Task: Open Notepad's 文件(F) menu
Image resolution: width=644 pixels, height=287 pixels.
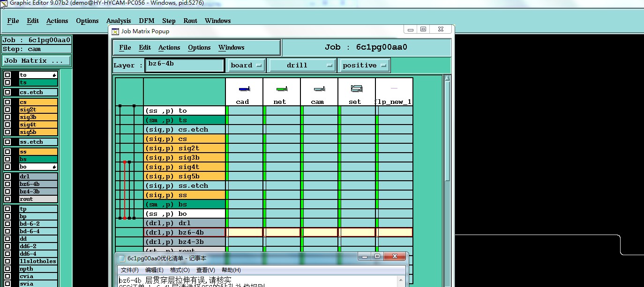Action: coord(130,270)
